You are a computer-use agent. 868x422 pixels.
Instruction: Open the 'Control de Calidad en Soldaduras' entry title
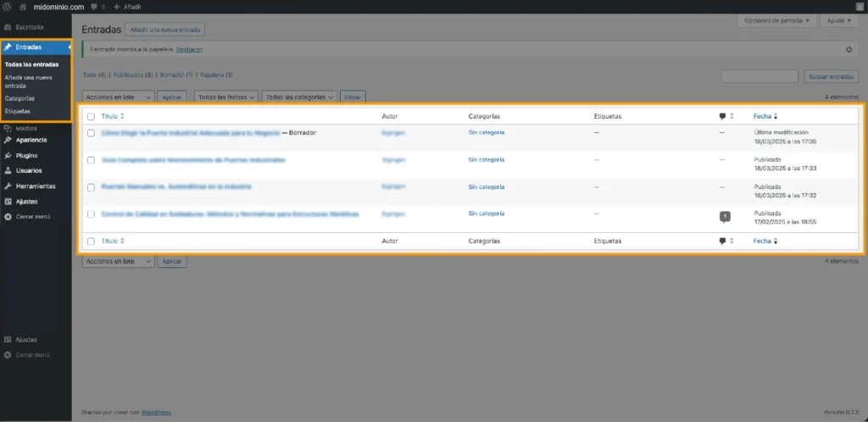click(x=230, y=214)
